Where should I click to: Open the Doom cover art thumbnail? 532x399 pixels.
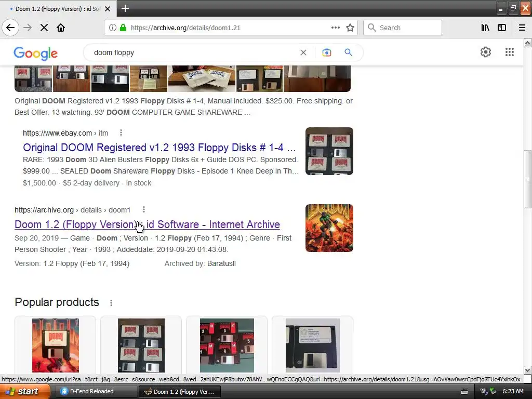[x=329, y=228]
